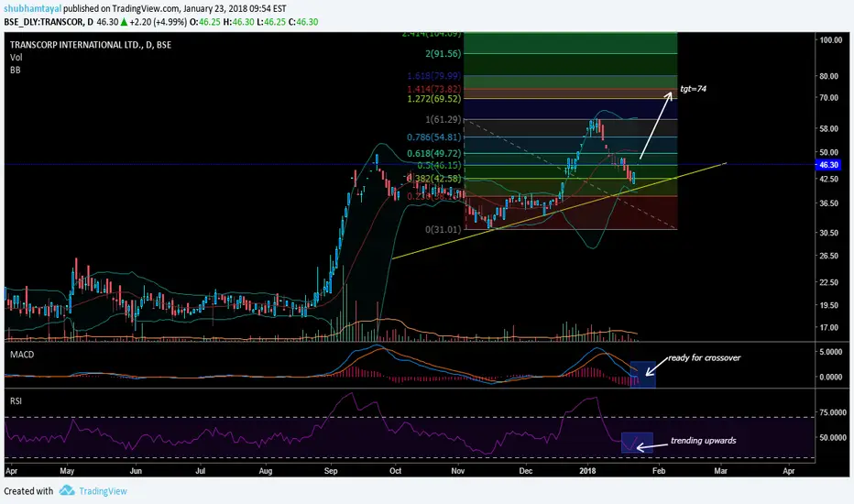Viewport: 854px width, 504px height.
Task: Click the RSI 50.0000 scale value
Action: 833,437
